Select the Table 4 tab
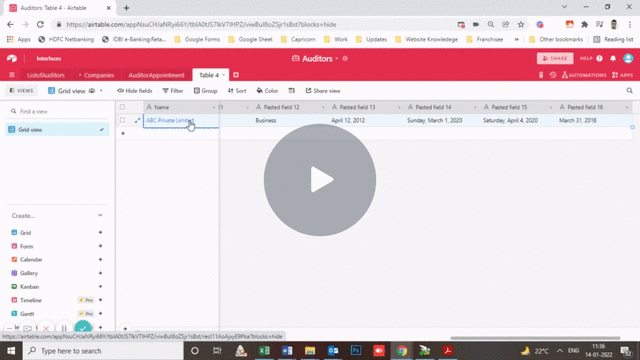Viewport: 640px width, 360px height. [x=209, y=75]
